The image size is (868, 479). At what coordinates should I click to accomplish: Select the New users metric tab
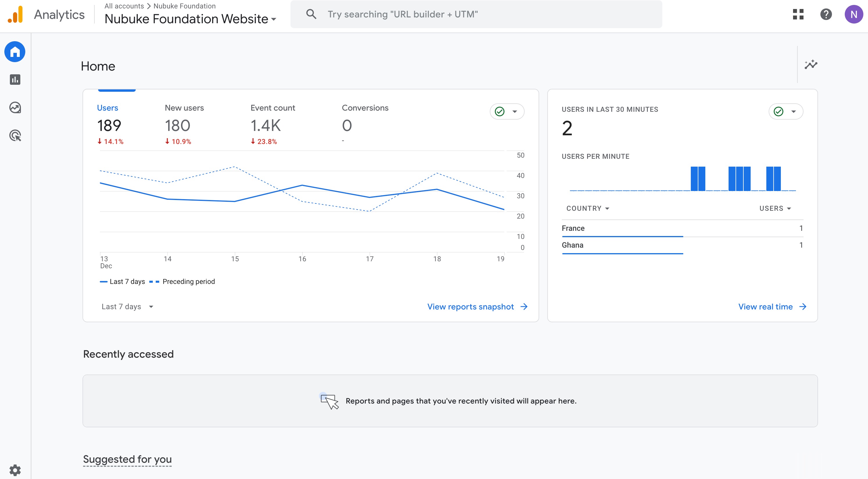click(x=184, y=108)
